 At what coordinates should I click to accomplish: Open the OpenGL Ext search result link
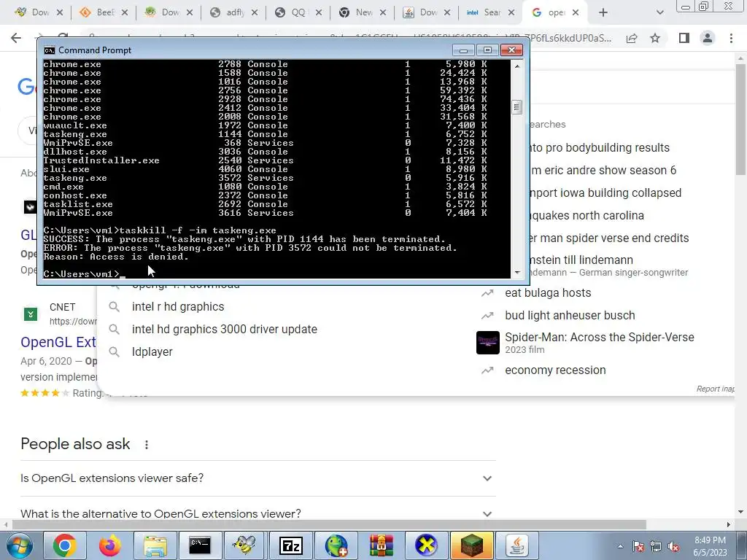pos(58,342)
